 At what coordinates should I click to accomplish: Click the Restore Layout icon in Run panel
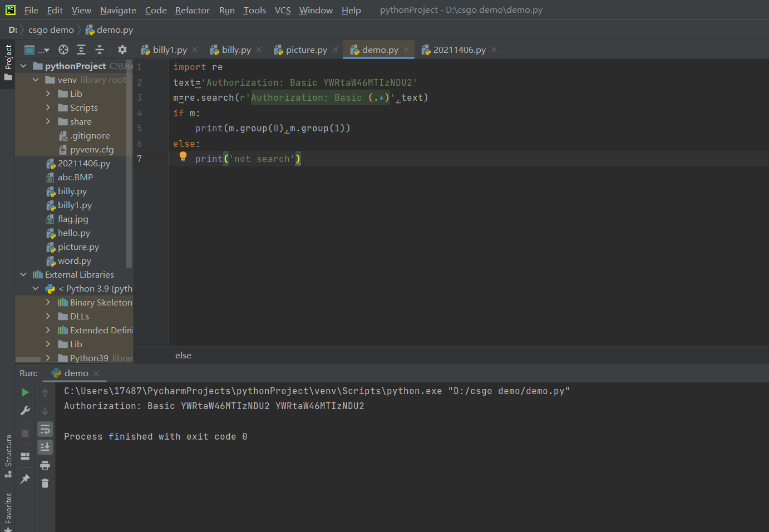25,456
